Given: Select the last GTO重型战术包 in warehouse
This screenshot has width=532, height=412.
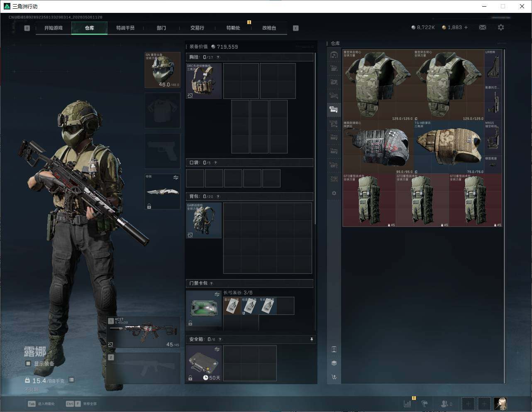Looking at the screenshot, I should pos(475,200).
